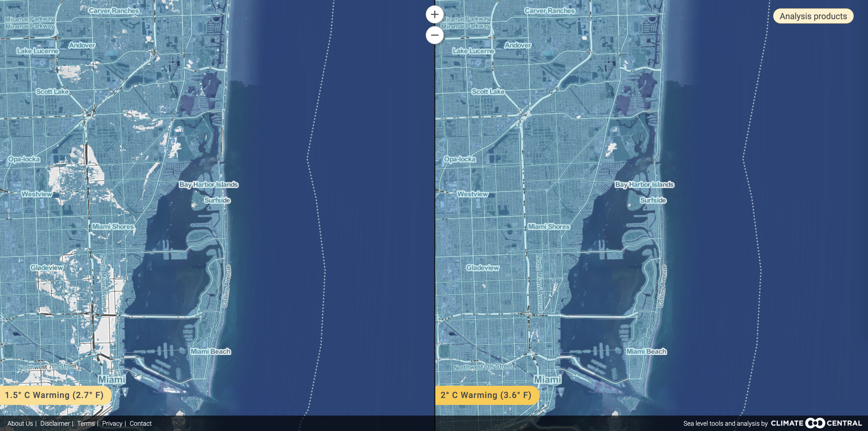Click Bay Harbor Islands on right map
The width and height of the screenshot is (868, 431).
click(x=644, y=184)
